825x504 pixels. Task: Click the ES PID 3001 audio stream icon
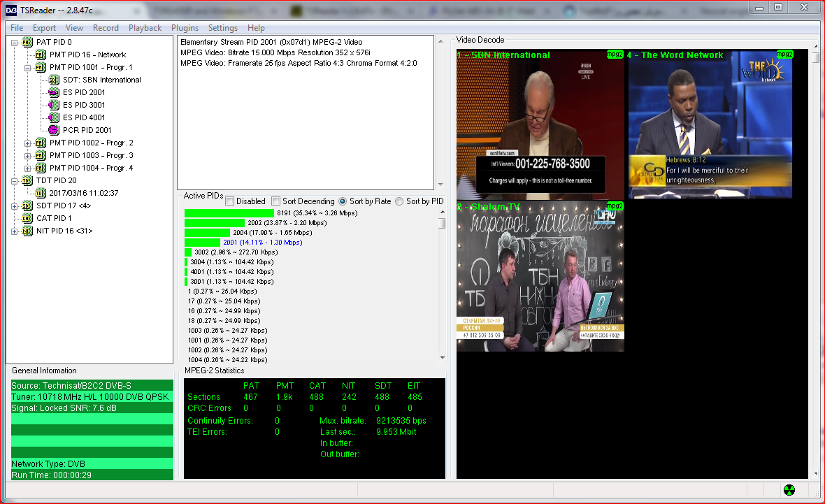(x=53, y=105)
